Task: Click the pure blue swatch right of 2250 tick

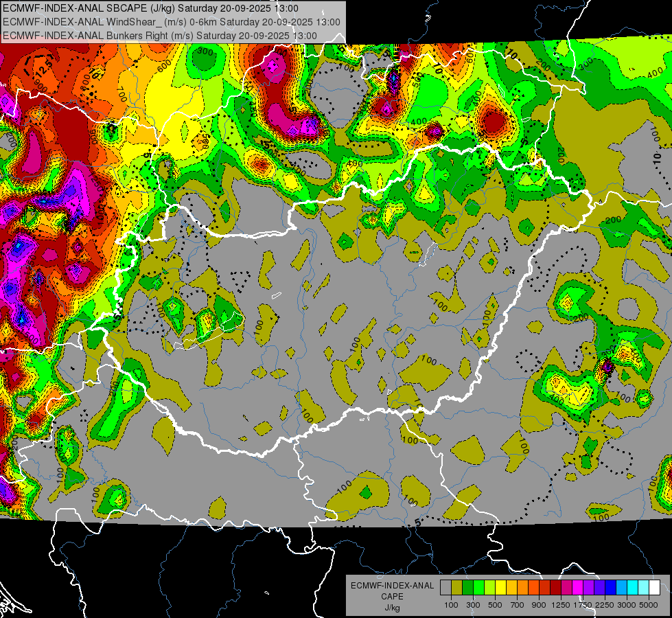Action: click(611, 587)
